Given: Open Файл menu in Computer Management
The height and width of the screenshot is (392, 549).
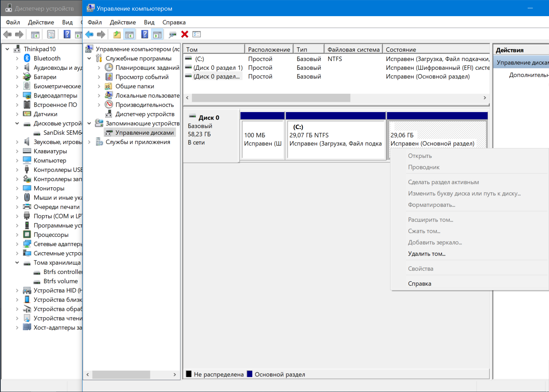Looking at the screenshot, I should 95,22.
